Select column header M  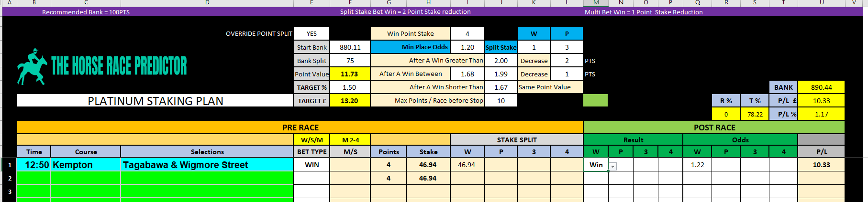(596, 3)
